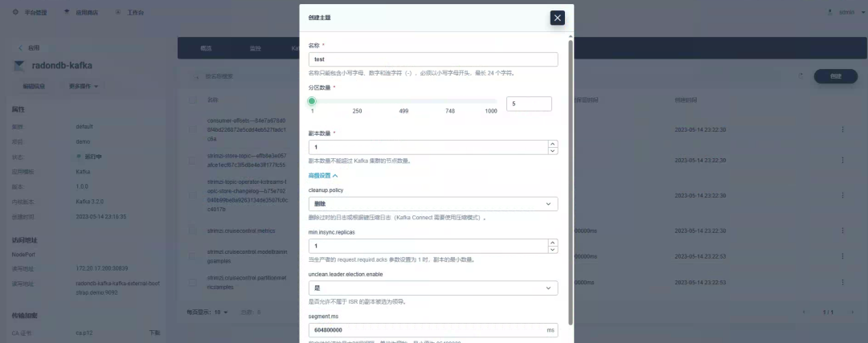Select the strimzi.cruisecontrol.metrics checkbox

pos(192,231)
